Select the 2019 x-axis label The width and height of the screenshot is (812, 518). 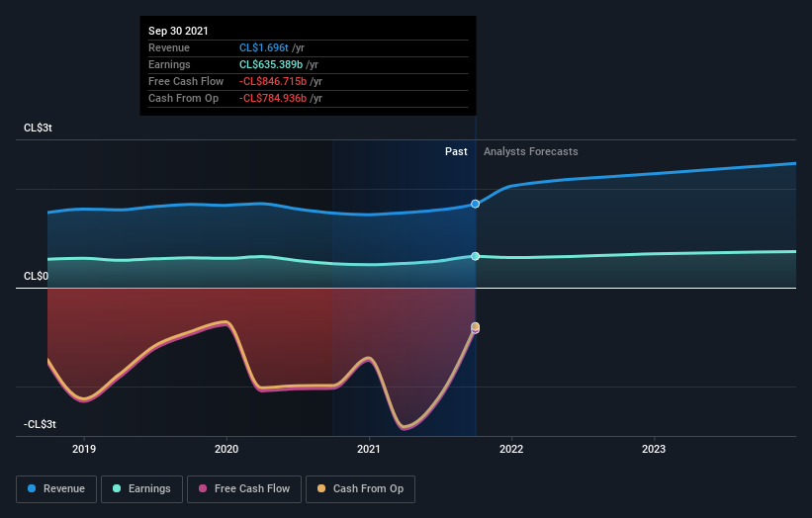[84, 449]
